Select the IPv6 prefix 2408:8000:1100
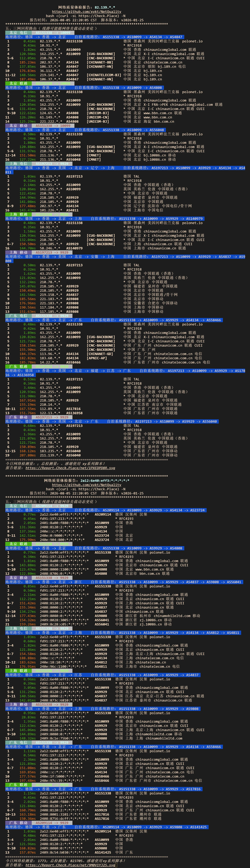 (54, 569)
